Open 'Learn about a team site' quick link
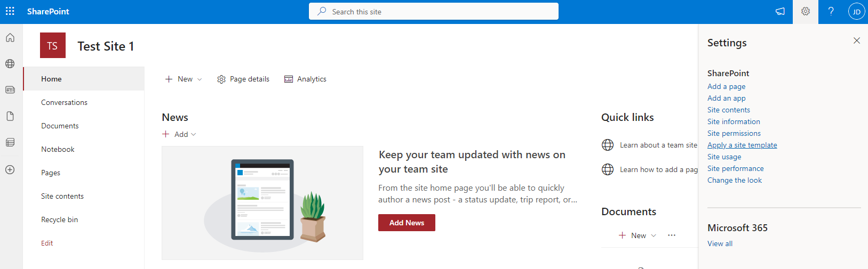The image size is (868, 269). (x=658, y=145)
